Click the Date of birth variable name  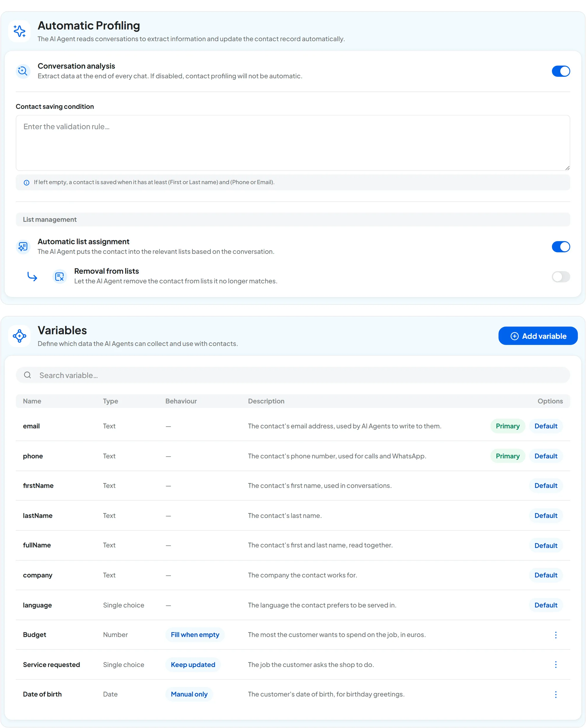42,694
